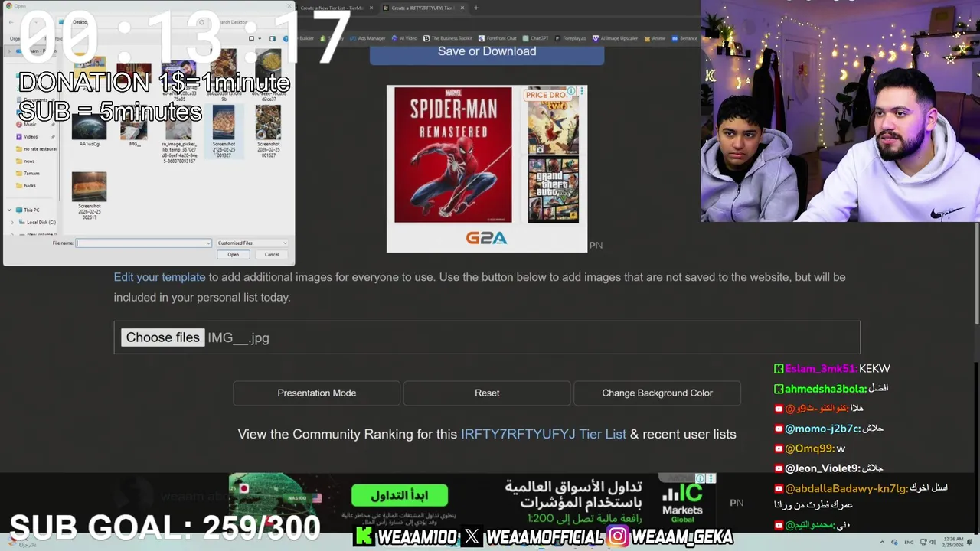
Task: Open the Ads Manager bookmark
Action: coord(367,38)
